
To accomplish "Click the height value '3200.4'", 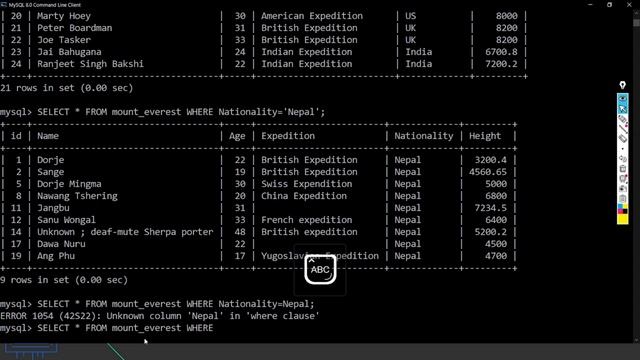I will click(x=491, y=160).
